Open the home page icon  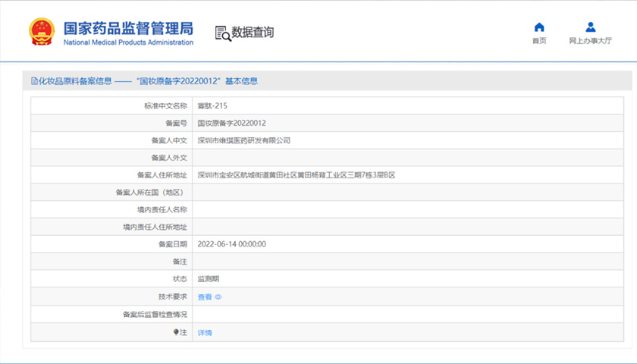[539, 27]
